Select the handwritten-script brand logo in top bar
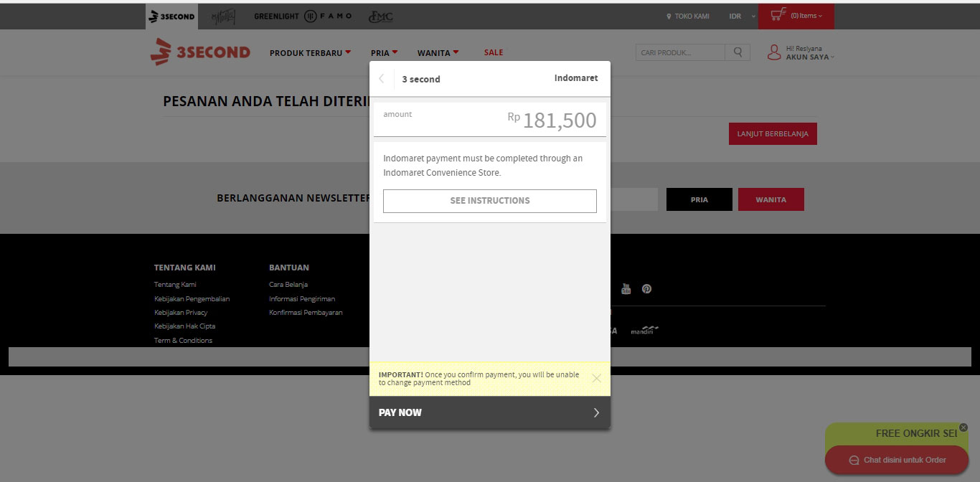Viewport: 980px width, 482px height. coord(225,16)
